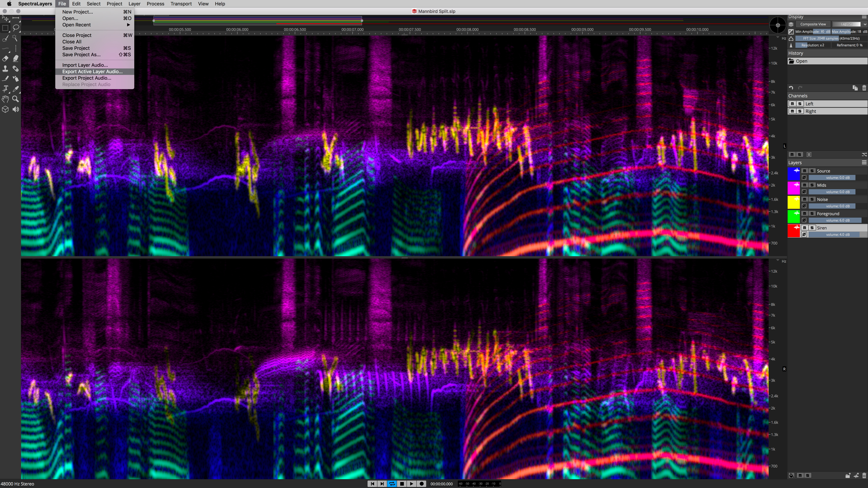Solo the Foreground layer
Screen dimensions: 868x488
pyautogui.click(x=812, y=213)
